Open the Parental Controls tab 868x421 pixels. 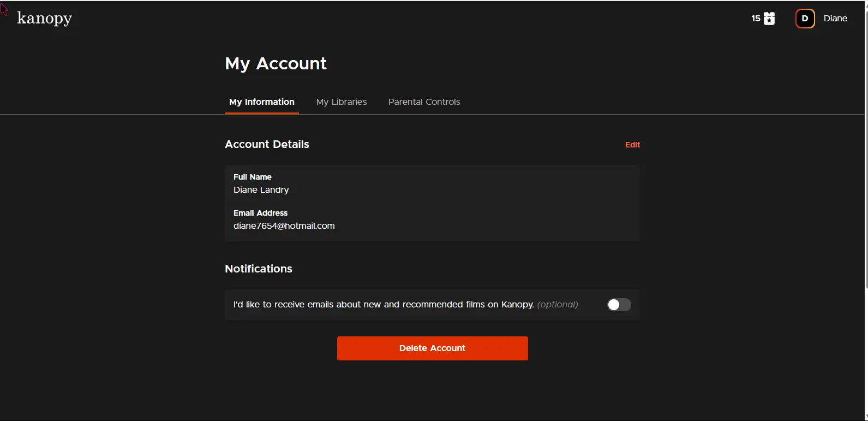424,102
